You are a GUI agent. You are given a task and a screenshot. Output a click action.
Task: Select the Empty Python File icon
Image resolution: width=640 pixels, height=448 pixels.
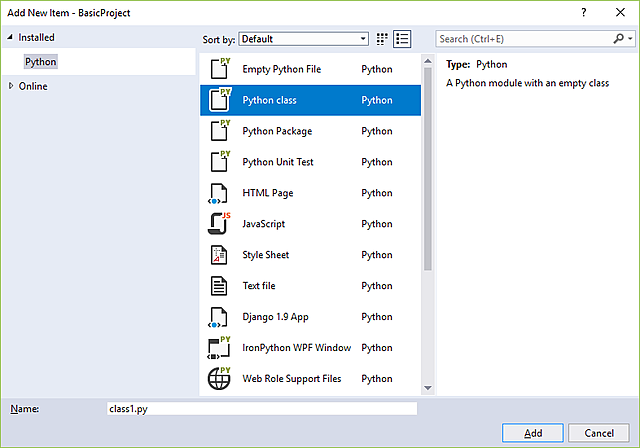(220, 68)
